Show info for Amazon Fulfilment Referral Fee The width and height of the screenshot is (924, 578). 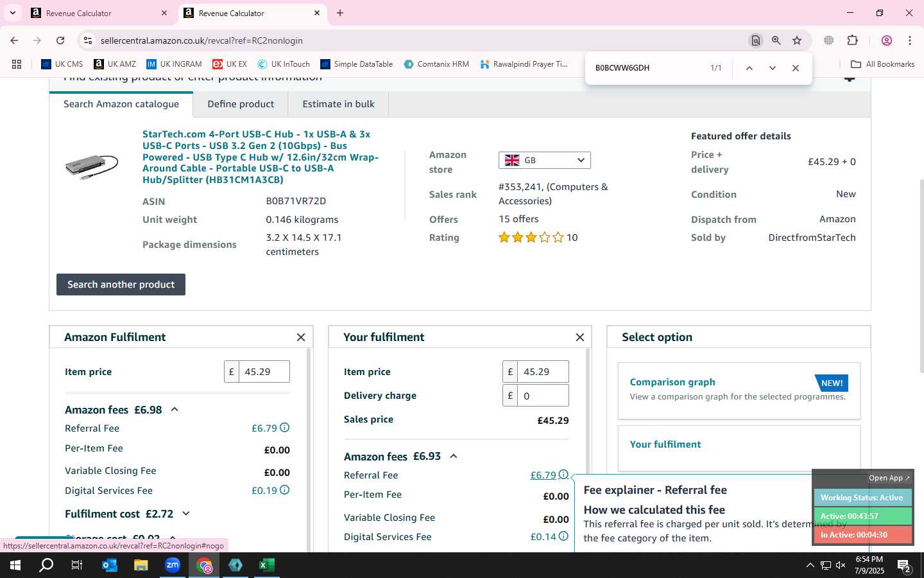[x=285, y=428]
